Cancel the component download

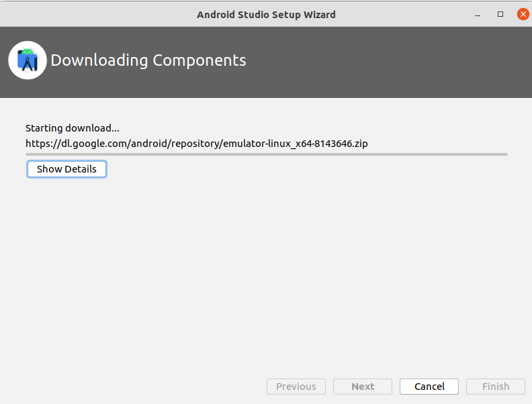(x=429, y=387)
